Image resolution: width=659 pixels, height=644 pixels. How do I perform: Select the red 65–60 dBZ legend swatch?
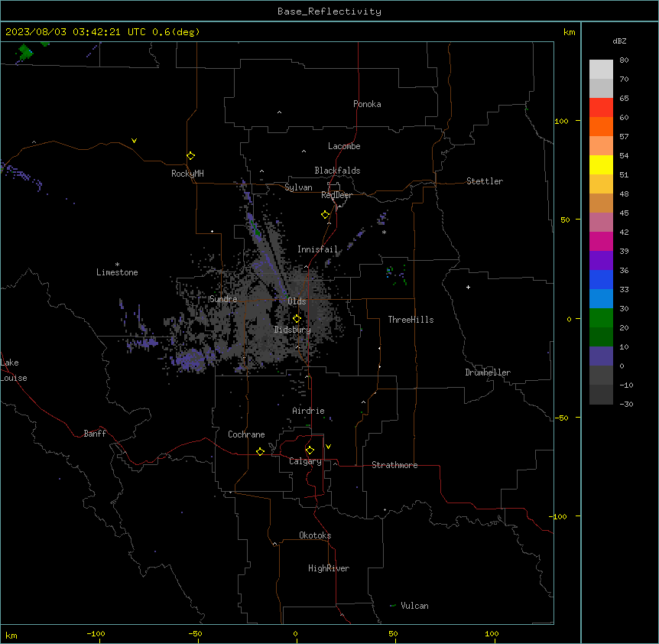tap(601, 108)
